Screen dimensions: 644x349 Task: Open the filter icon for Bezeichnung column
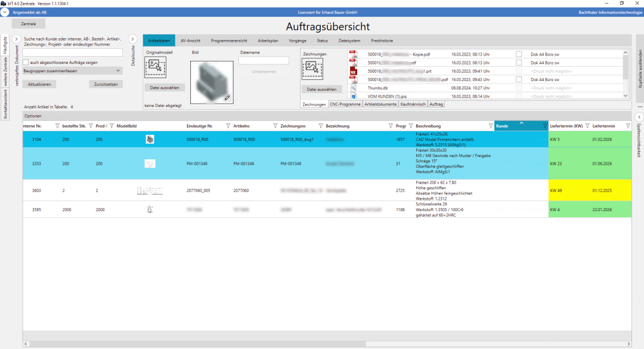pos(389,126)
